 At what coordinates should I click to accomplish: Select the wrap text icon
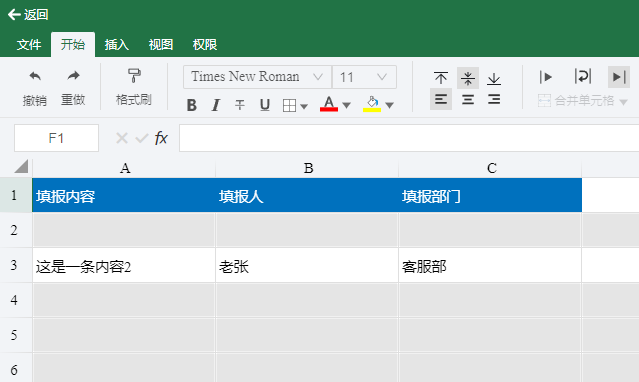coord(583,77)
